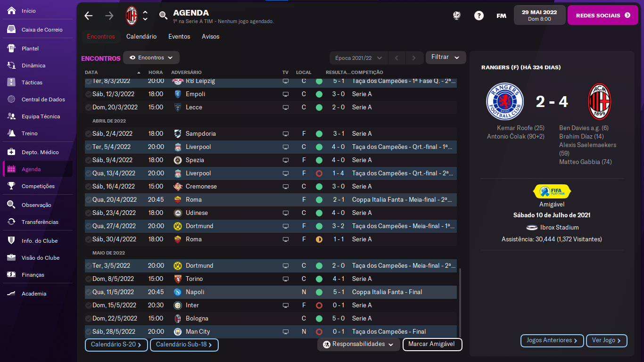This screenshot has width=644, height=362.
Task: Open the Encontros view dropdown
Action: (x=151, y=58)
